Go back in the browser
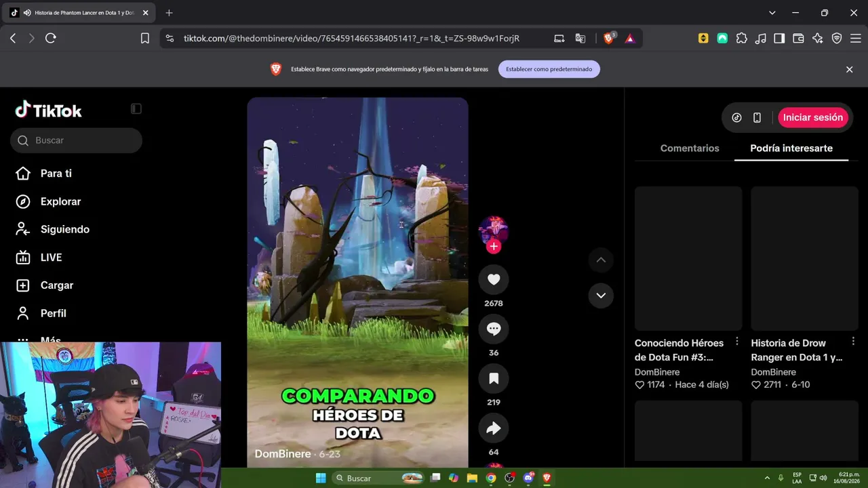This screenshot has width=868, height=488. [13, 39]
